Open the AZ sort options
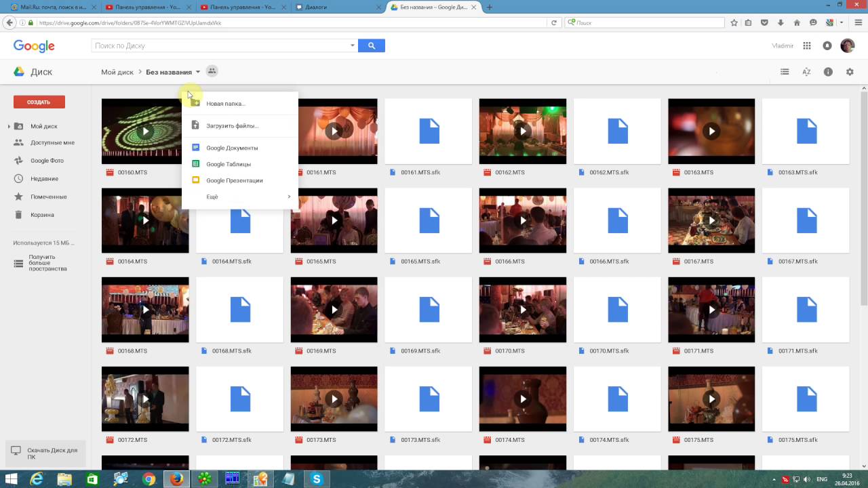This screenshot has height=488, width=868. (x=806, y=72)
